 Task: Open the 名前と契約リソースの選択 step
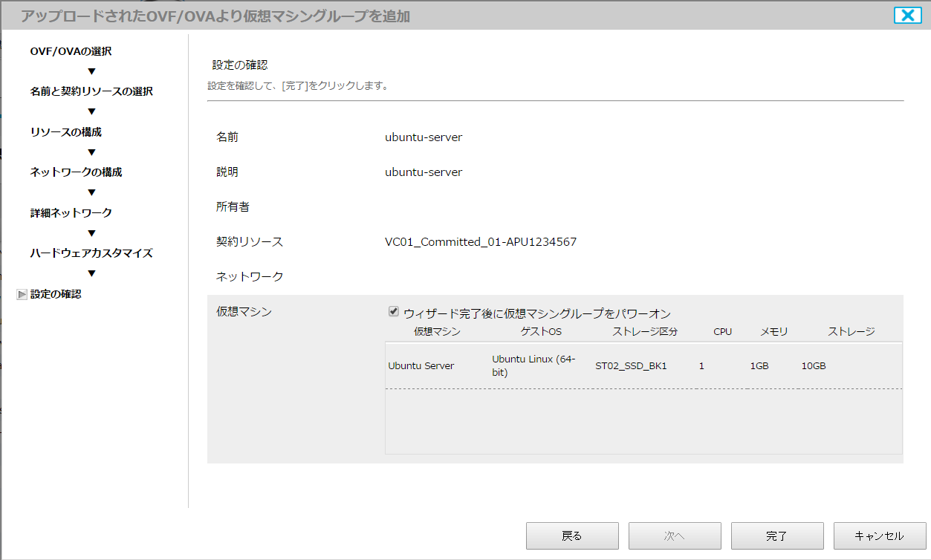click(91, 91)
